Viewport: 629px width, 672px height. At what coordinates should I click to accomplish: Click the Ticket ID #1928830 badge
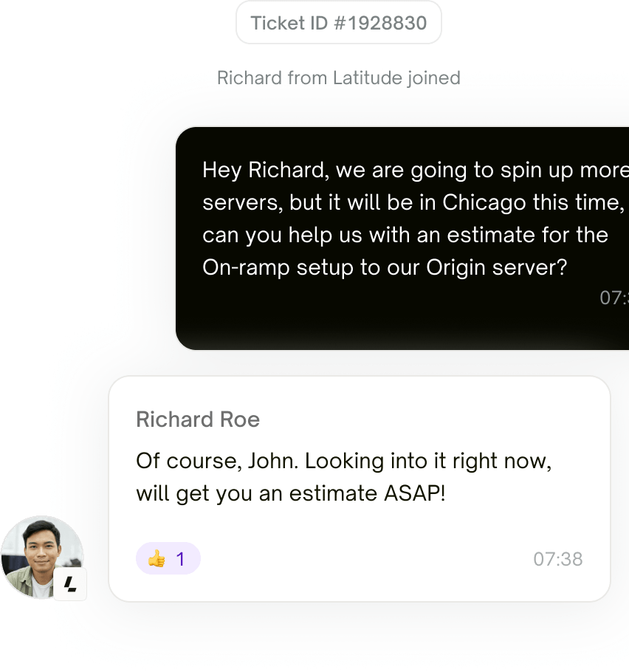click(x=338, y=23)
